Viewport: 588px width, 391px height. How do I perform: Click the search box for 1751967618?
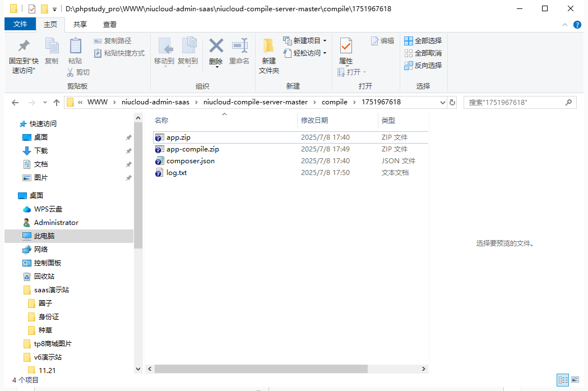click(x=515, y=103)
